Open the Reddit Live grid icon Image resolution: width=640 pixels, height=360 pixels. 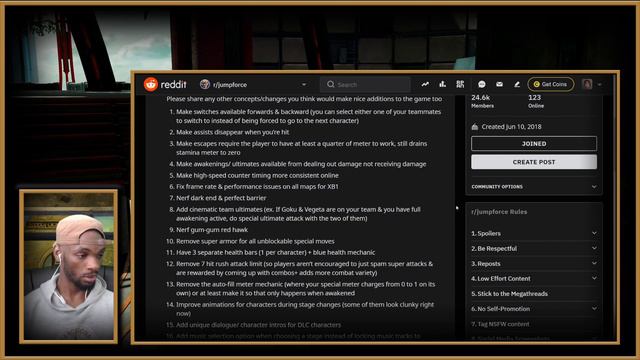pos(460,84)
